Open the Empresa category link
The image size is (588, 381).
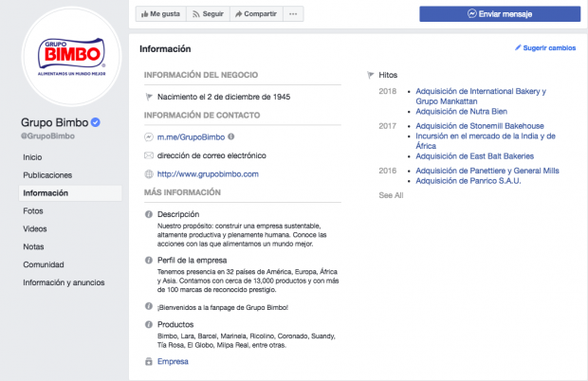point(173,361)
